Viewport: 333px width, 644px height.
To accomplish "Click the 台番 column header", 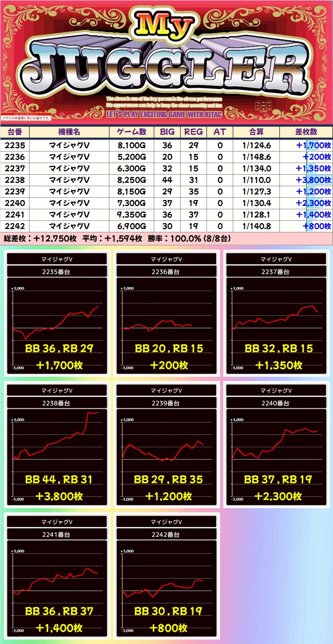I will click(x=14, y=132).
